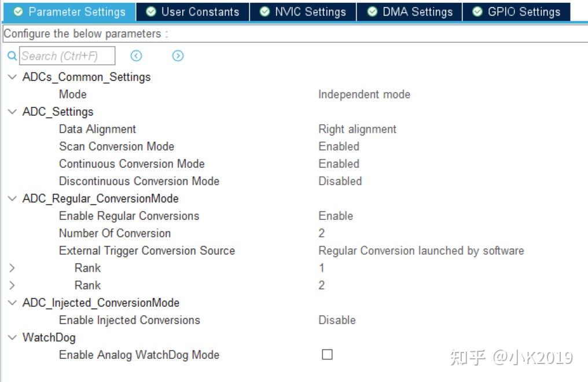The height and width of the screenshot is (382, 588).
Task: Click the search magnifier icon
Action: pyautogui.click(x=12, y=56)
